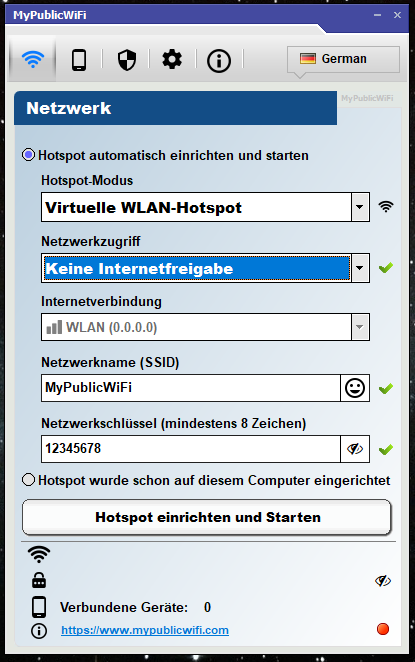The width and height of the screenshot is (415, 662).
Task: Expand the Internetverbindung WLAN dropdown arrow
Action: pyautogui.click(x=360, y=327)
